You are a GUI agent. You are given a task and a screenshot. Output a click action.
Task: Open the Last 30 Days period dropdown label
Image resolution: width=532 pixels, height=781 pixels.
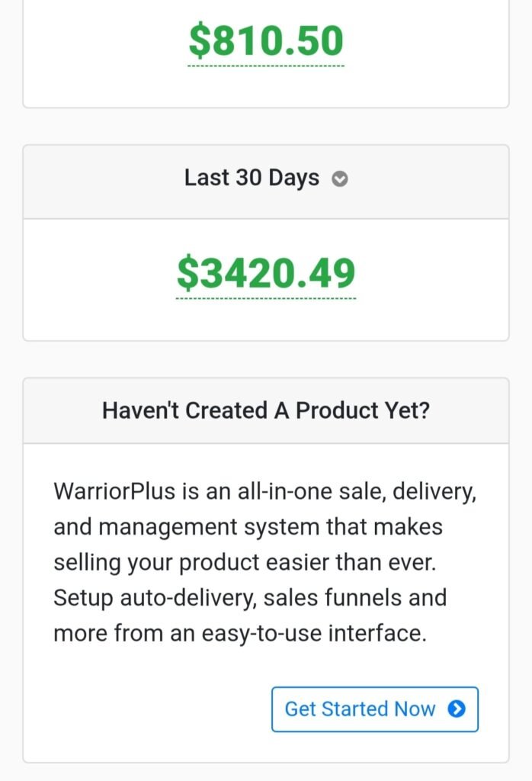point(252,178)
